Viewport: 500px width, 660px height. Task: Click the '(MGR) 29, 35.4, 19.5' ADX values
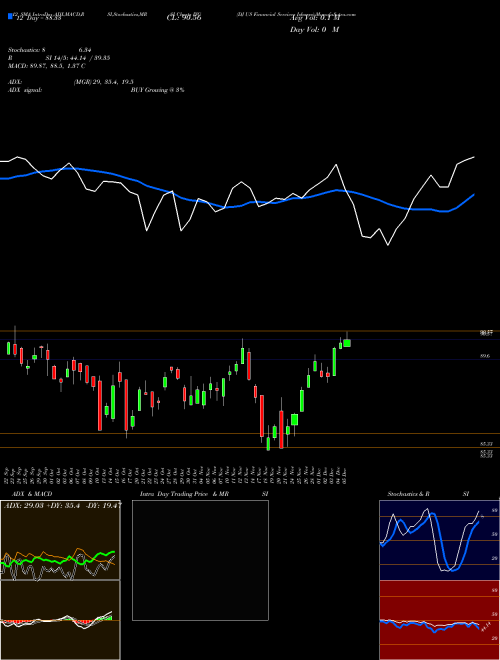point(104,82)
